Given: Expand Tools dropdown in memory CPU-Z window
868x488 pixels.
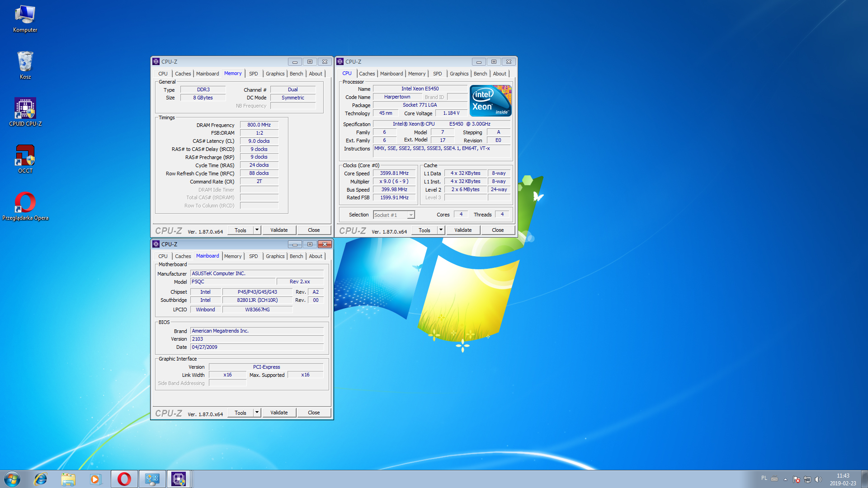Looking at the screenshot, I should [257, 230].
